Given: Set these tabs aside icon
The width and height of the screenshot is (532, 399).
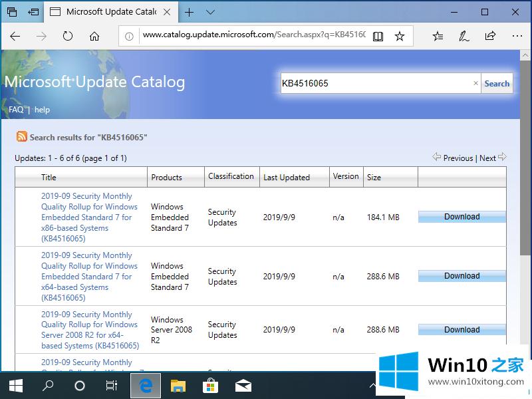Looking at the screenshot, I should pos(33,12).
